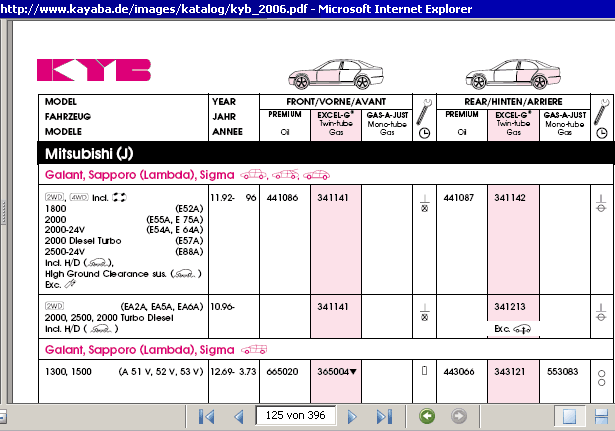Go to the previous page

pyautogui.click(x=238, y=416)
